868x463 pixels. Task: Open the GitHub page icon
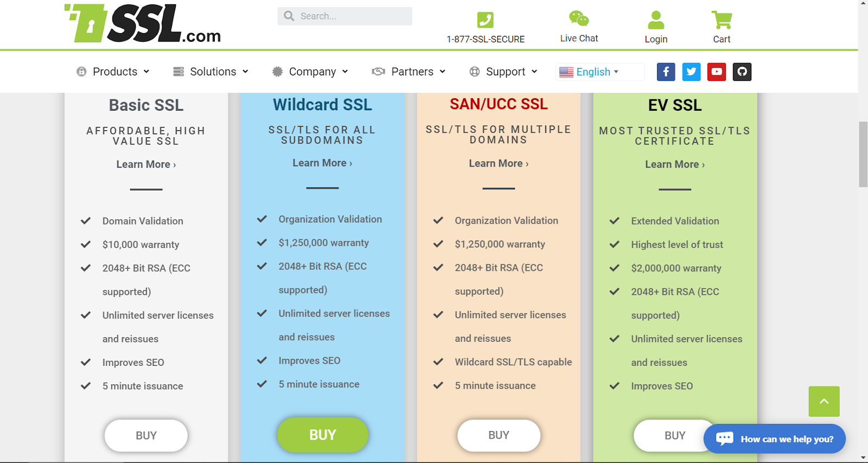pos(742,72)
